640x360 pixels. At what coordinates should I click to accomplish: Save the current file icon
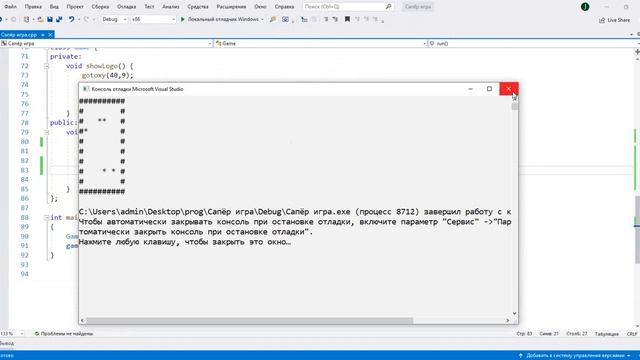click(50, 19)
